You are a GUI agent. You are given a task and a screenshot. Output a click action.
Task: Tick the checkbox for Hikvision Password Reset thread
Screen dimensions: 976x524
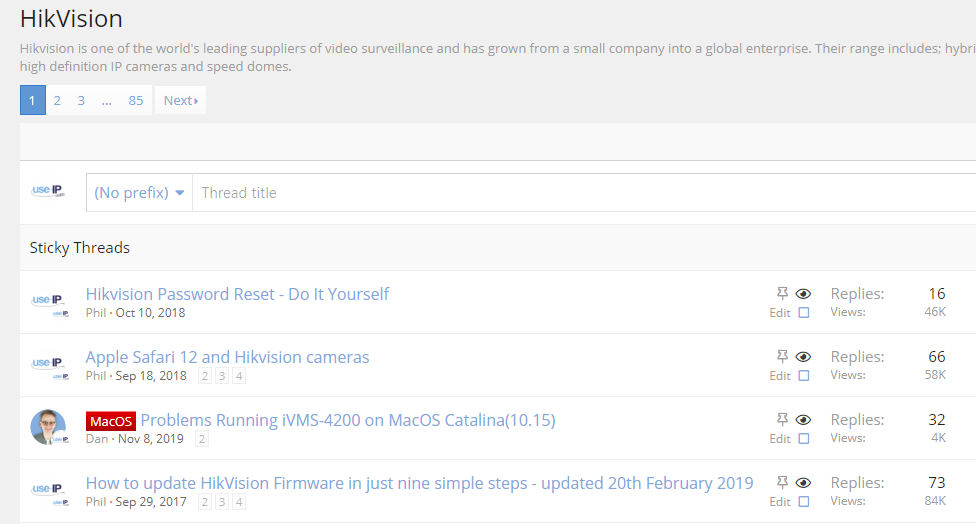tap(804, 313)
